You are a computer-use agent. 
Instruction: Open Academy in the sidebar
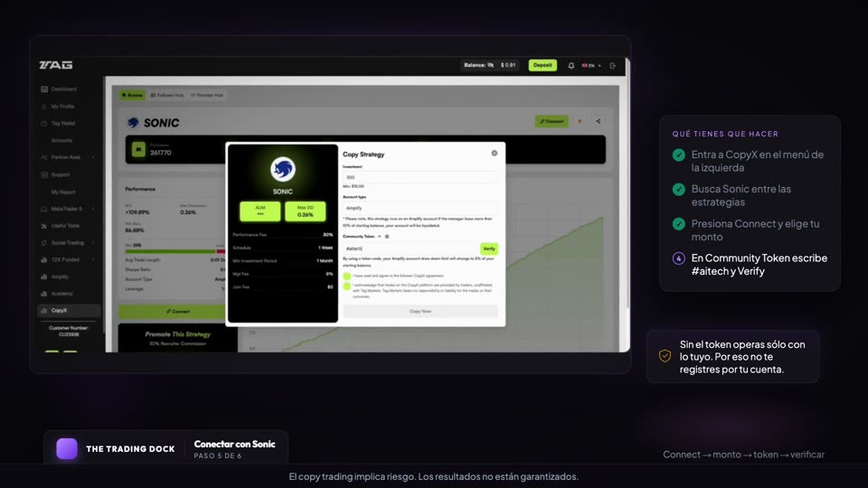(61, 294)
